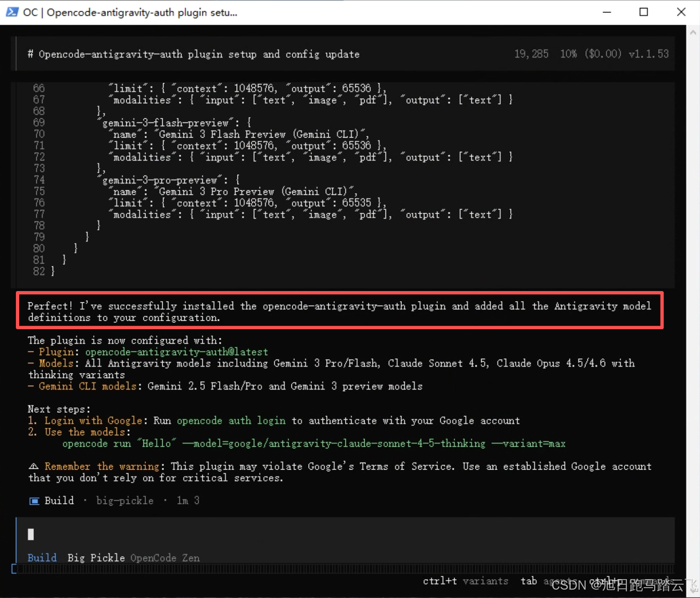This screenshot has width=700, height=598.
Task: Click the opencode auth login command text
Action: coord(231,421)
